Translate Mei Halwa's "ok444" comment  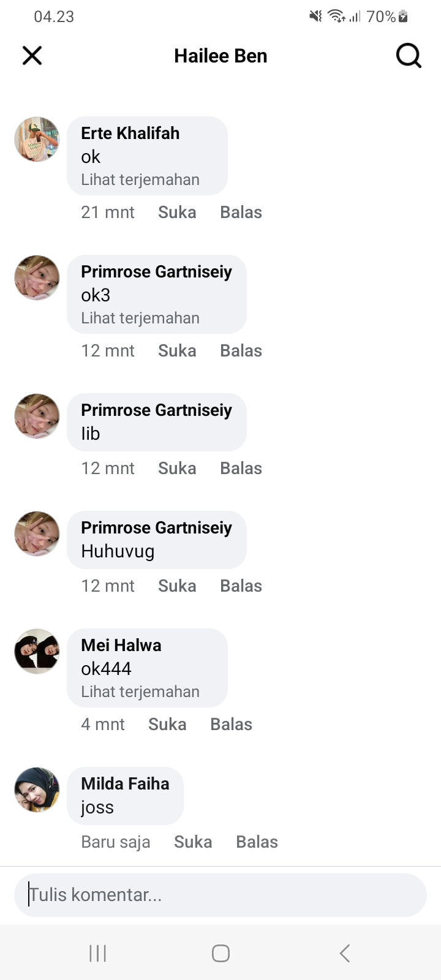140,692
